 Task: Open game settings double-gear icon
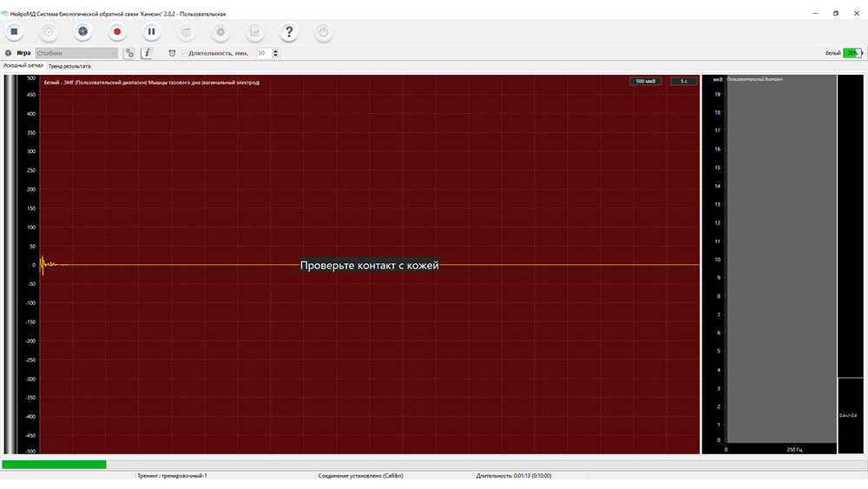click(129, 53)
